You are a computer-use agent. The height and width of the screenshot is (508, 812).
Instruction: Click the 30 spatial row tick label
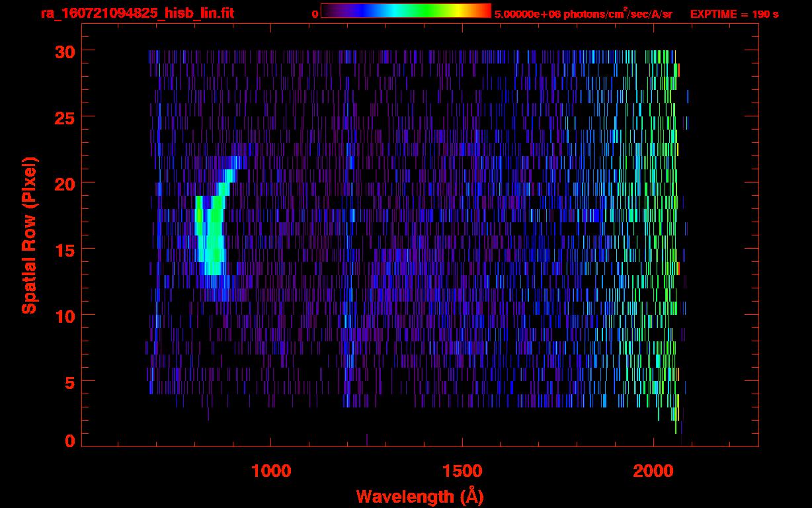click(x=64, y=51)
